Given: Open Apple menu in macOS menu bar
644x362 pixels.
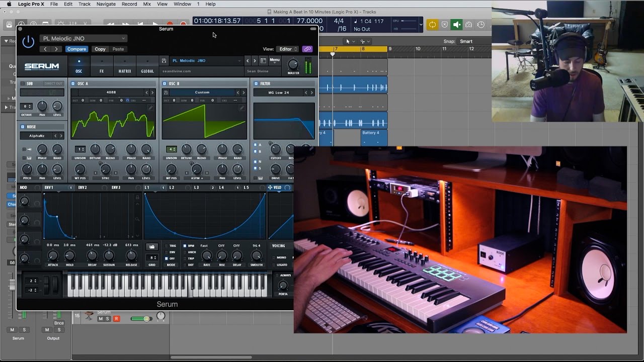Looking at the screenshot, I should [9, 4].
